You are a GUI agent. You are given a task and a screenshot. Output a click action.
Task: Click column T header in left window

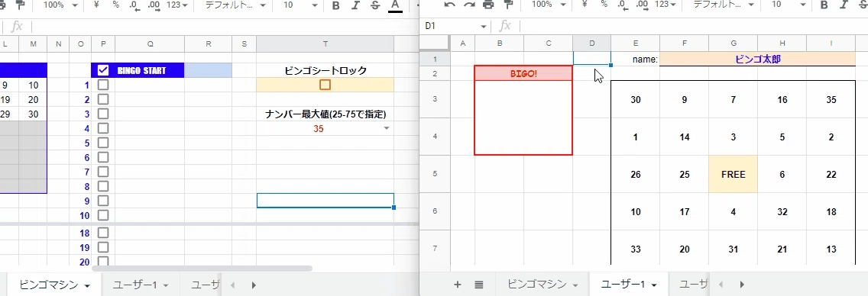(x=325, y=43)
